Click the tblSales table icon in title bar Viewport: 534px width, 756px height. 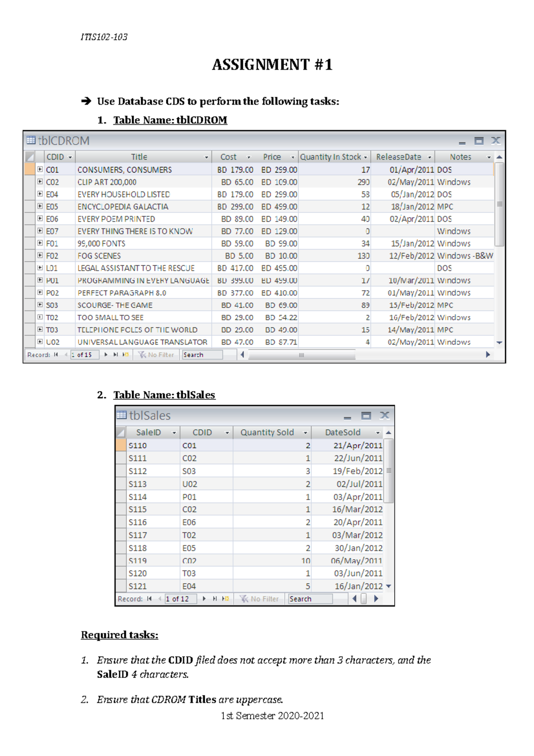pos(121,415)
